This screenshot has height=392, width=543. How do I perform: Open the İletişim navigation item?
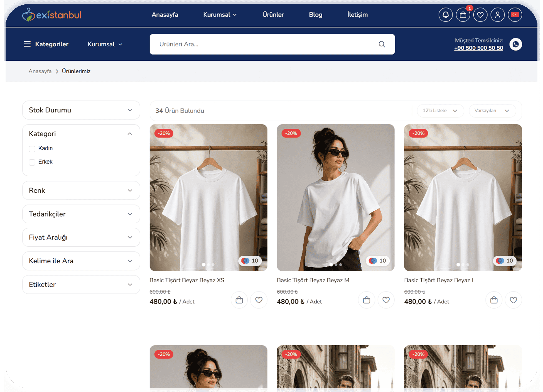tap(357, 15)
